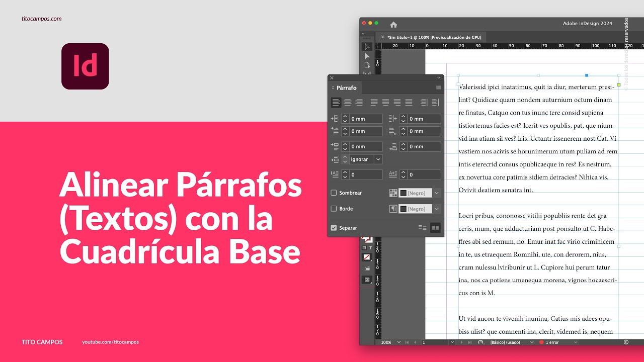Click the None color apply icon
The width and height of the screenshot is (644, 362).
(x=367, y=257)
